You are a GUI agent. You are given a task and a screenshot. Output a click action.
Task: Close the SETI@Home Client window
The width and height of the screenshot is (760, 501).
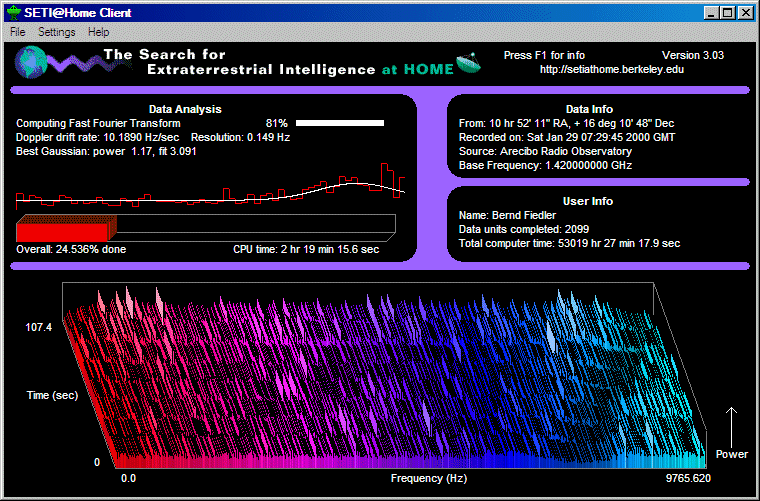coord(746,13)
